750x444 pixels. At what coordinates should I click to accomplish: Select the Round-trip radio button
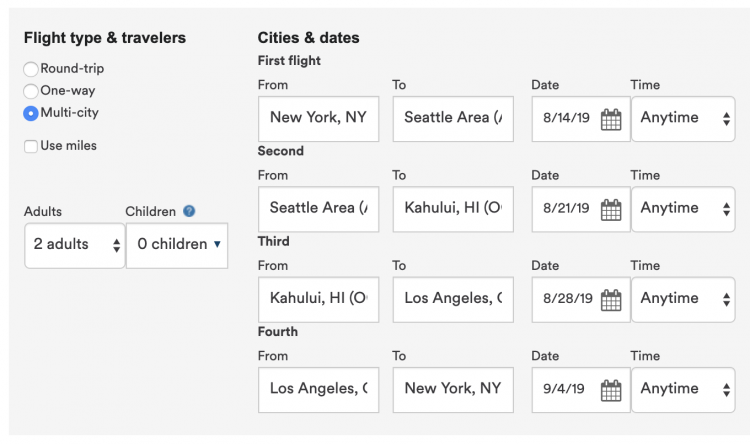[x=31, y=69]
